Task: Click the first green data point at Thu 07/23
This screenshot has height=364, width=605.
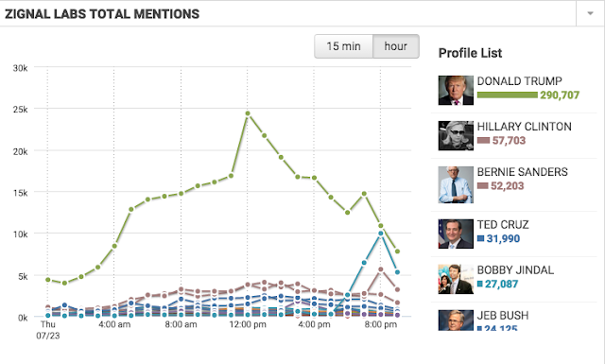Action: click(x=48, y=280)
